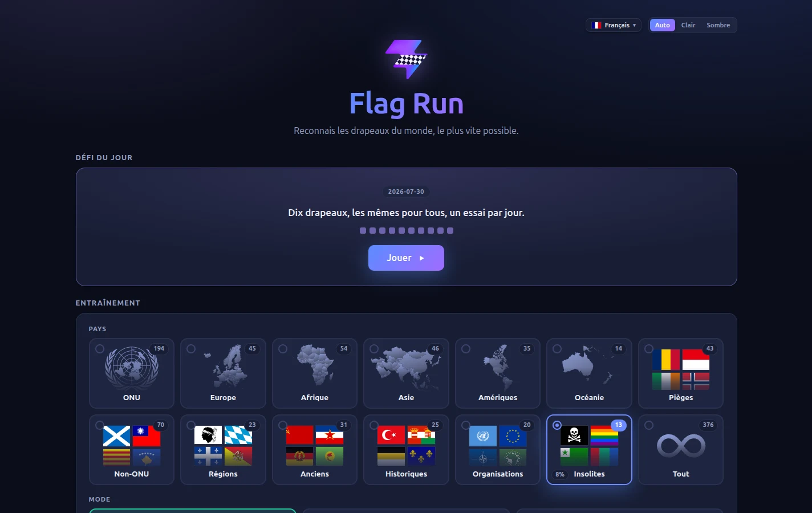Select the Asie radio button
Image resolution: width=812 pixels, height=513 pixels.
[x=374, y=349]
